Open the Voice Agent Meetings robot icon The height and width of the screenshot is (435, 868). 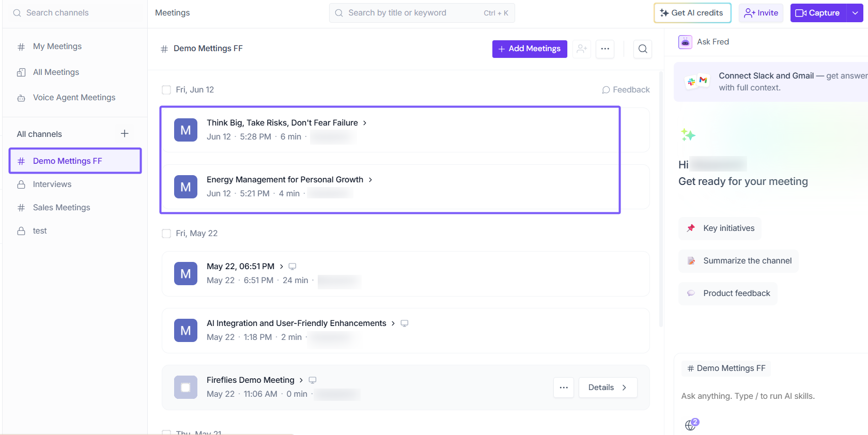21,98
